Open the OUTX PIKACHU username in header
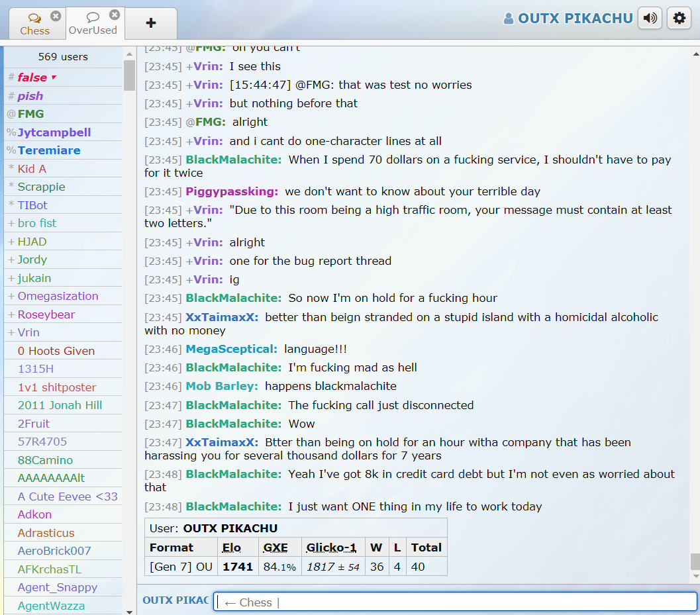 [x=575, y=19]
